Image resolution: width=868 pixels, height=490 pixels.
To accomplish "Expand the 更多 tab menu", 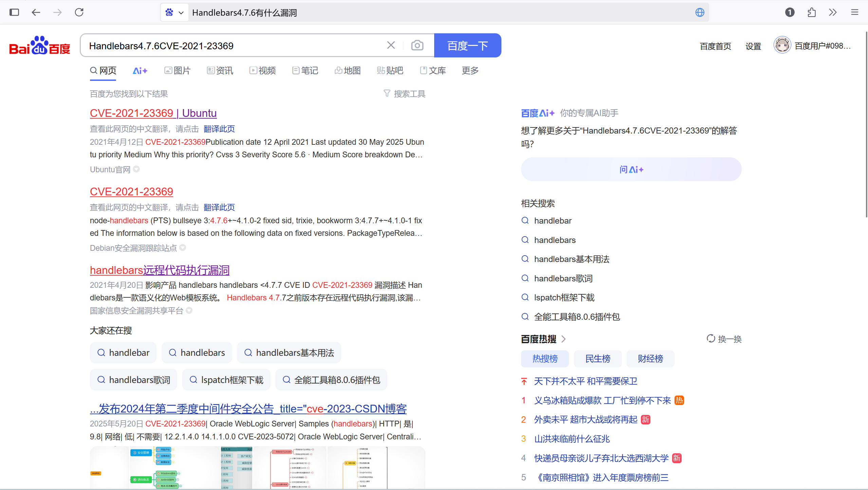I will coord(470,71).
